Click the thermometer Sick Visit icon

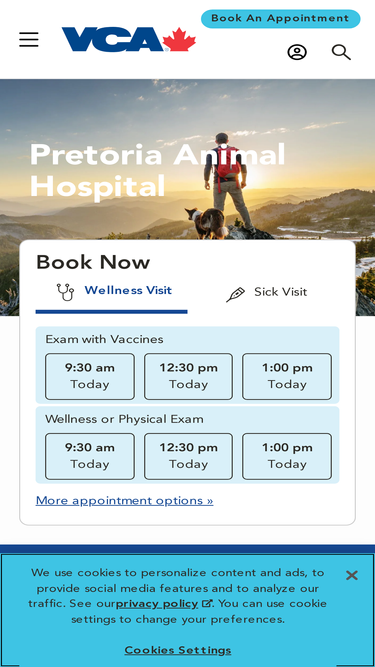(x=236, y=294)
